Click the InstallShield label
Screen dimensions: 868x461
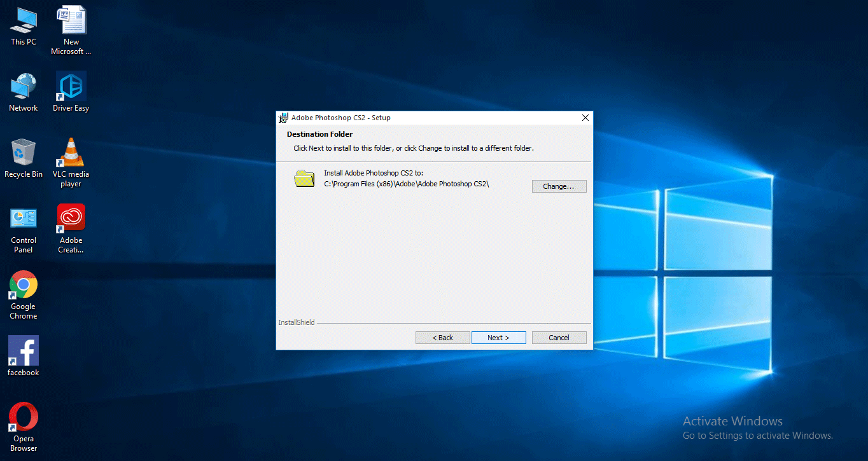pos(295,322)
